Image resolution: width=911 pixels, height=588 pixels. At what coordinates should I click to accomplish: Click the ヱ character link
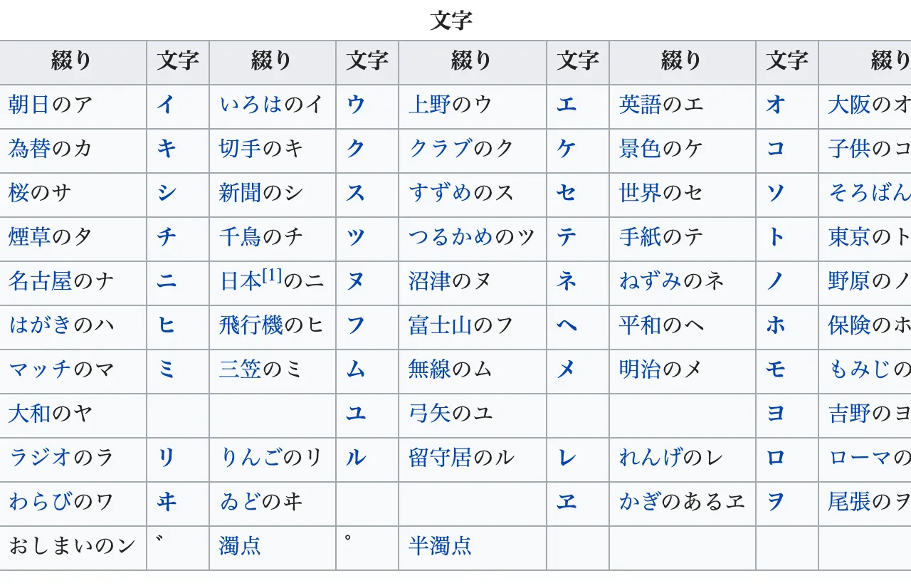point(567,502)
